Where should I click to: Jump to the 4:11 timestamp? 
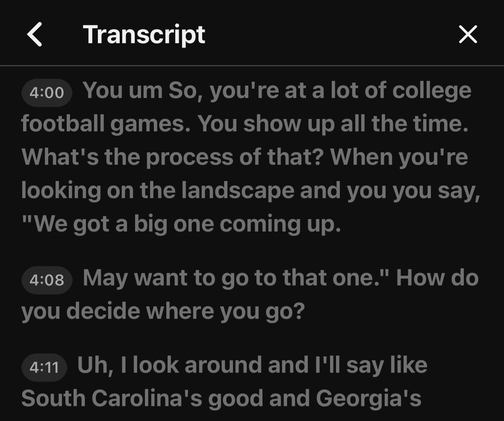coord(44,367)
